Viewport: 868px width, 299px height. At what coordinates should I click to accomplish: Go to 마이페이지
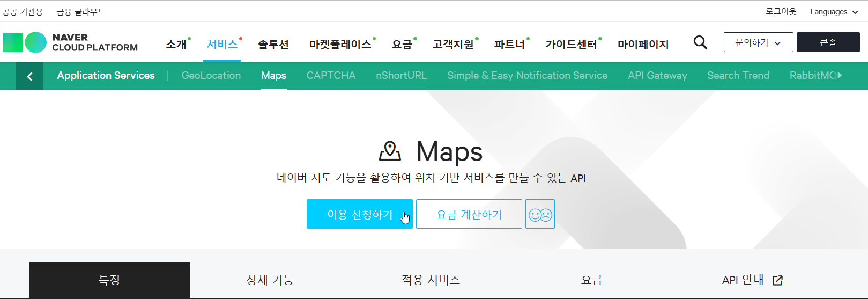click(643, 44)
